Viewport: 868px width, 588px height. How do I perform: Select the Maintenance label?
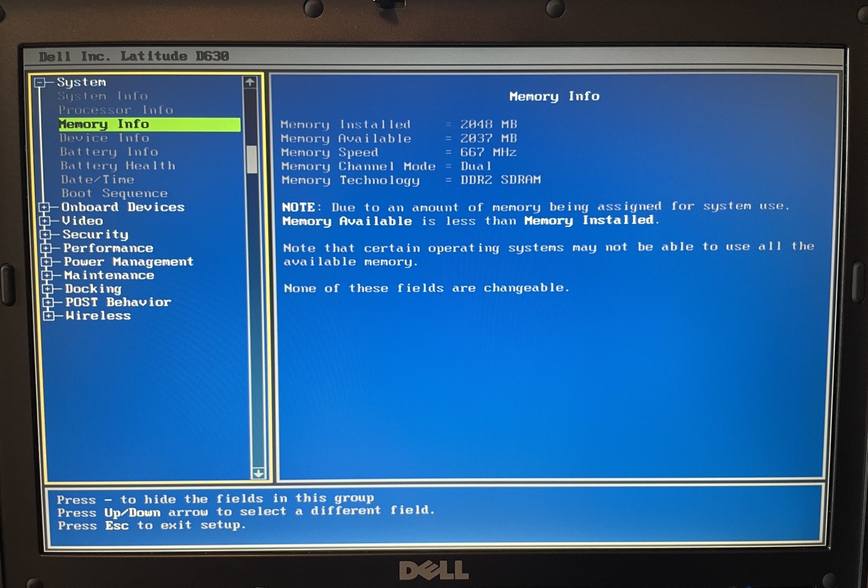109,275
